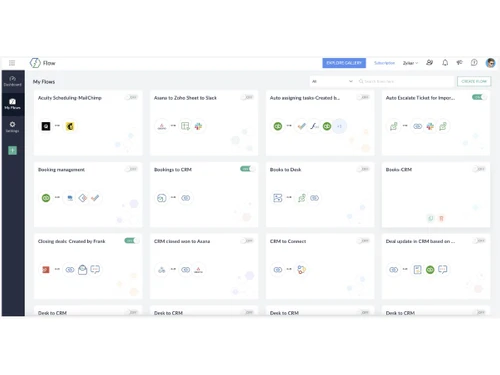Click the Explore Gallery button
500x375 pixels.
(x=344, y=63)
